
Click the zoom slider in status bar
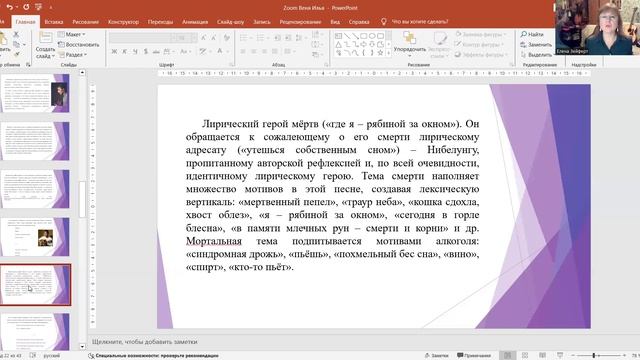coord(598,356)
